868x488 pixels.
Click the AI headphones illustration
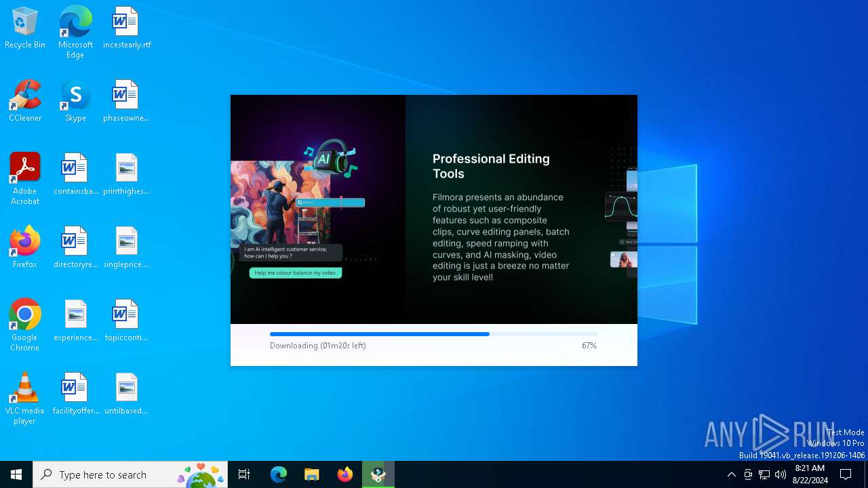click(331, 158)
